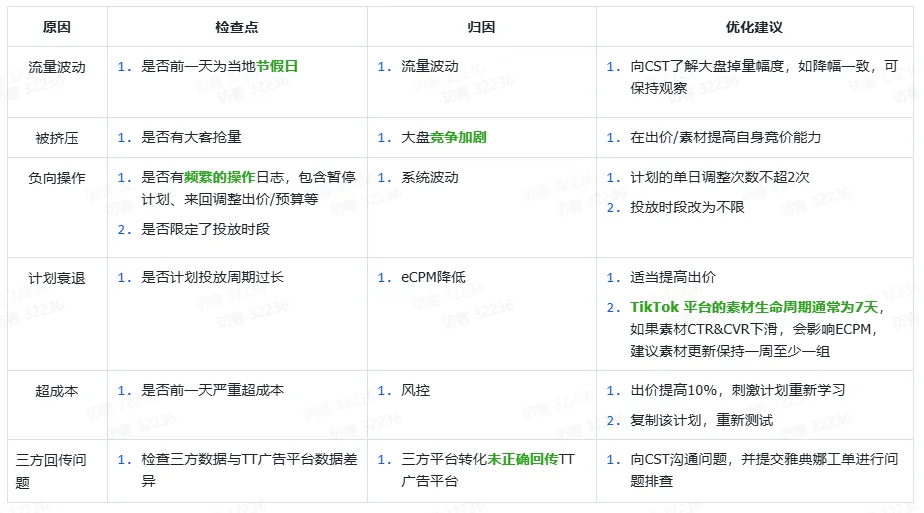Viewport: 924px width, 513px height.
Task: Click the text 检查三方数据与TT广告平台数据差异
Action: [249, 470]
